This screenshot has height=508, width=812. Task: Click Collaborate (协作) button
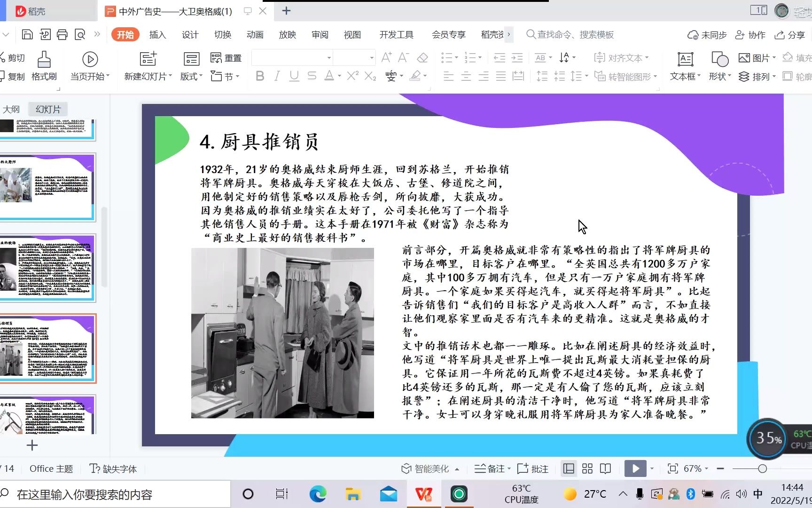[x=750, y=35]
